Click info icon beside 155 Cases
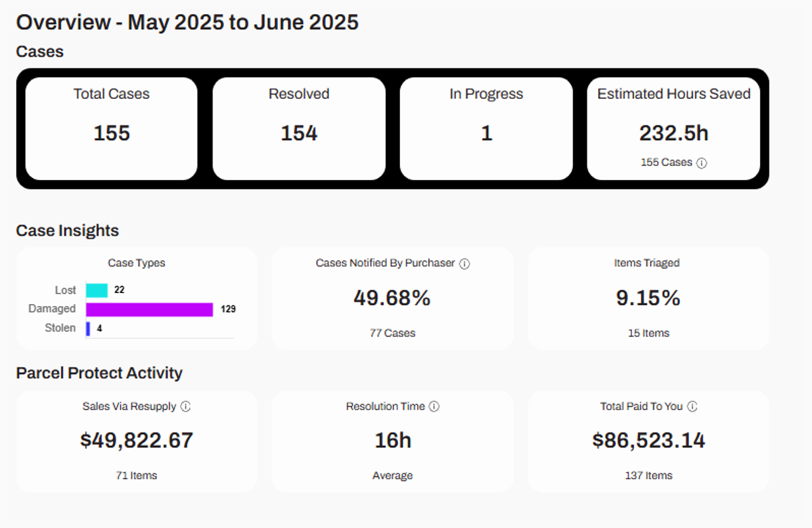Screen dimensions: 812x528 coord(702,163)
